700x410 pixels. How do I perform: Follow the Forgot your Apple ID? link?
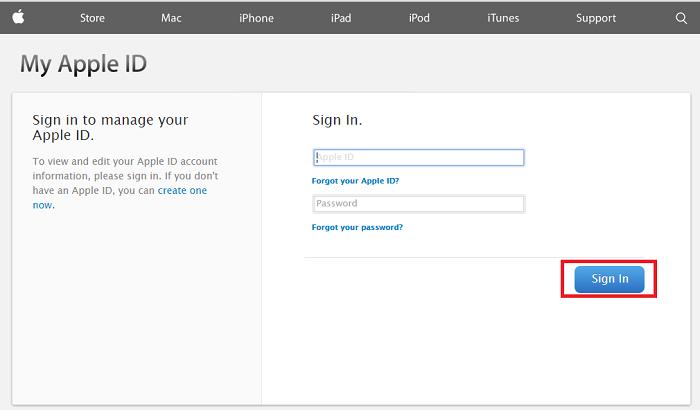click(355, 181)
